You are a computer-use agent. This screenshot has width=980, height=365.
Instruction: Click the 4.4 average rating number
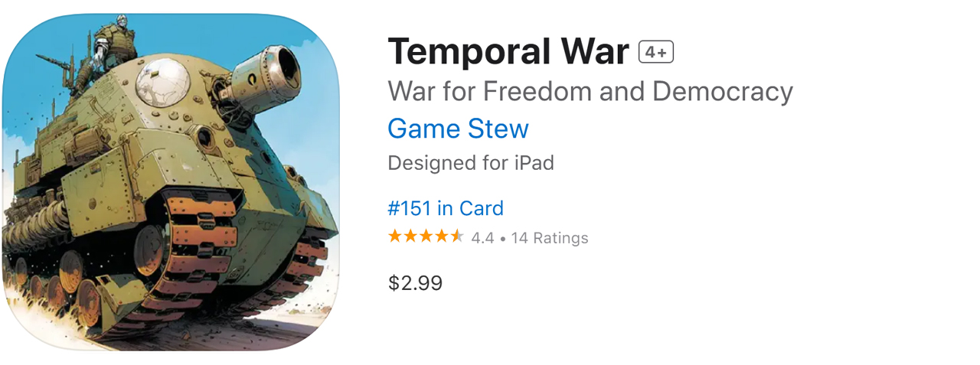pyautogui.click(x=482, y=238)
